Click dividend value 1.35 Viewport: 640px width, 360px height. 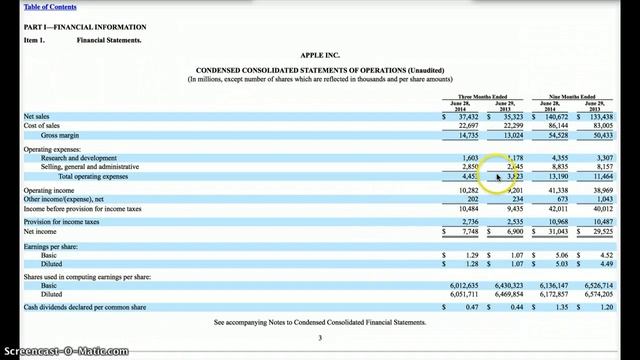pyautogui.click(x=562, y=307)
